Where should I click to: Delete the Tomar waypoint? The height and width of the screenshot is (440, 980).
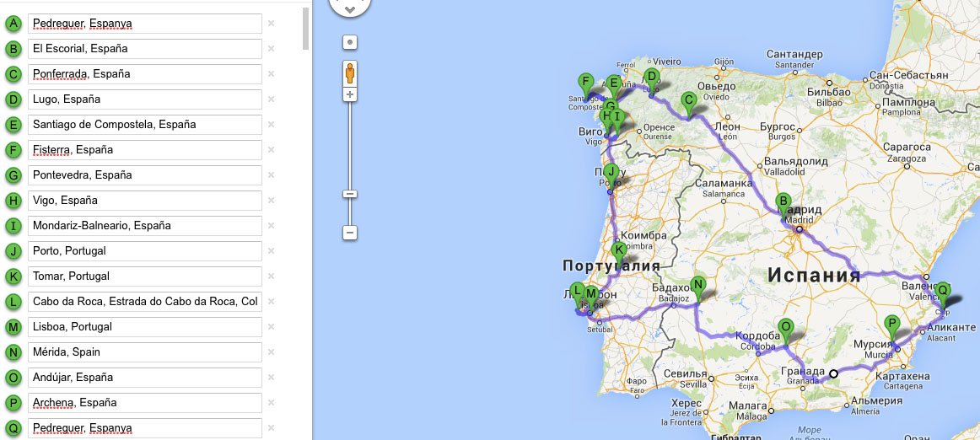click(x=272, y=276)
